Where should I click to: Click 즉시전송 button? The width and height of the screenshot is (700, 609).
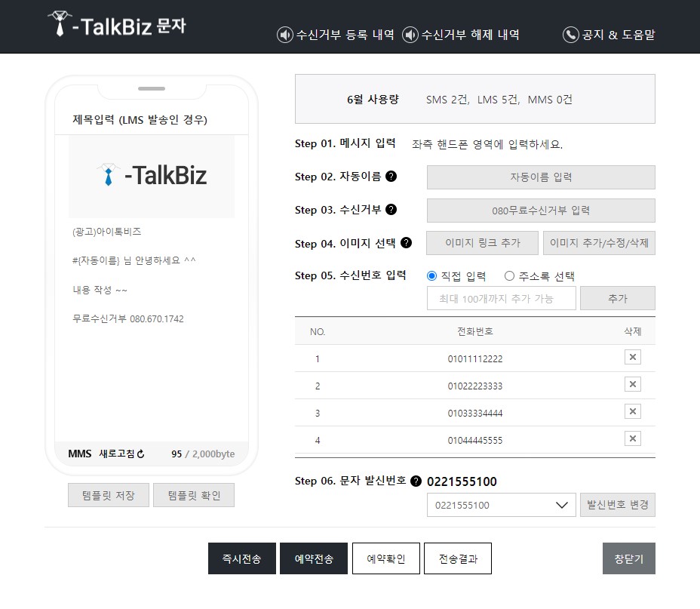click(x=242, y=558)
